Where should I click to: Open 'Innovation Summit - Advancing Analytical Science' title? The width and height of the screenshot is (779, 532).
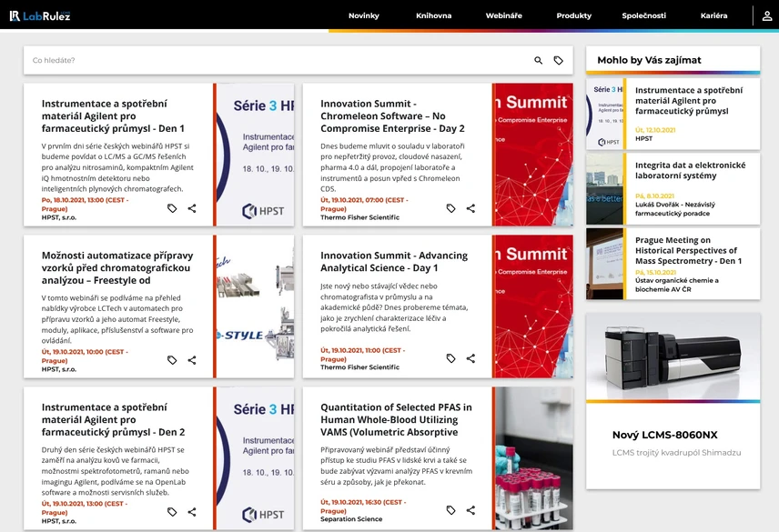[394, 262]
